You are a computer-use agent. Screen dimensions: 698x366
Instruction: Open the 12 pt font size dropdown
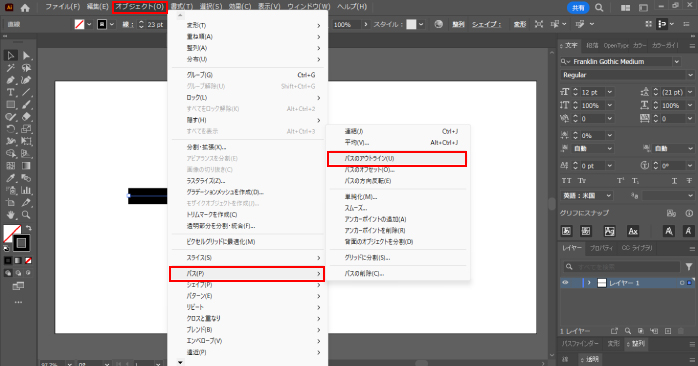coord(610,92)
